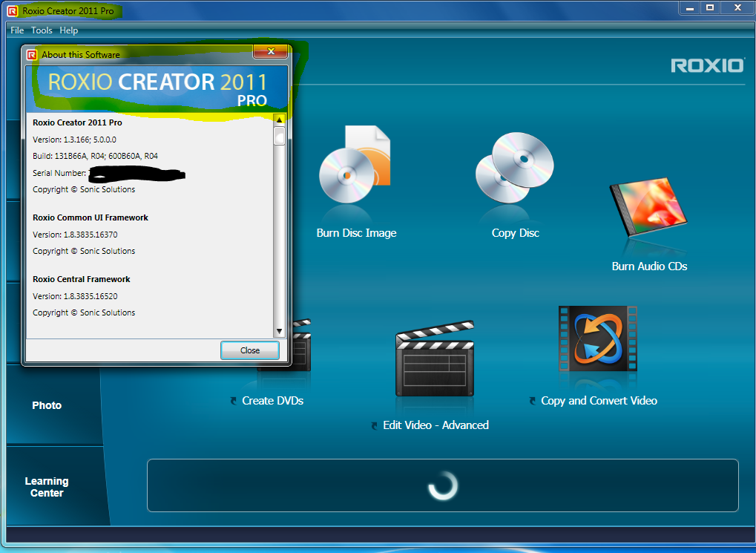Click the 'Roxio Common UI Framework' heading

(91, 218)
